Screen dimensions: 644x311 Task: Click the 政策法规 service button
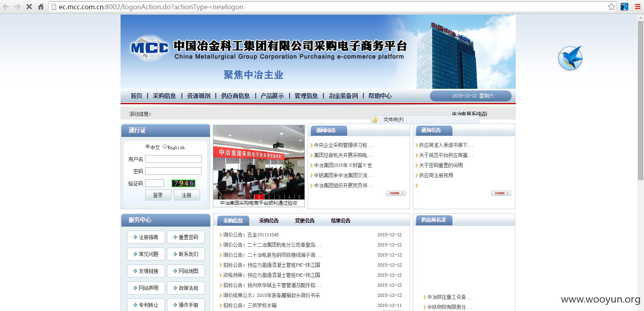(x=185, y=288)
